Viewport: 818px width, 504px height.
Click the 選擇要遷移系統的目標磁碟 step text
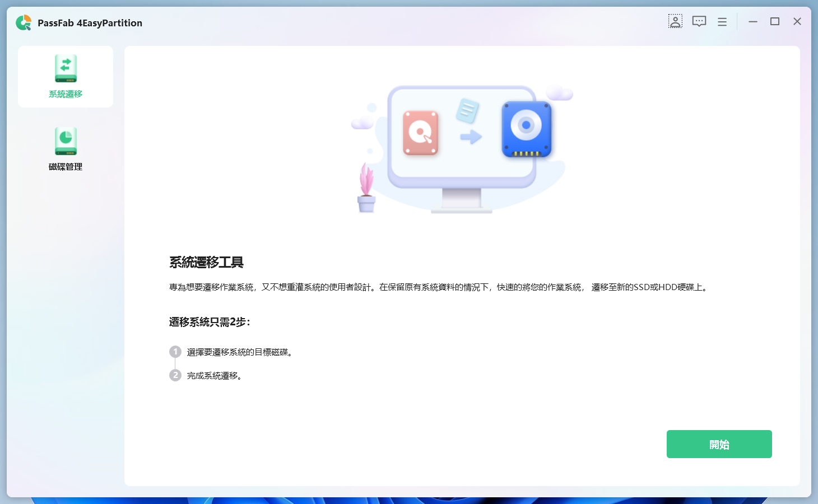(239, 352)
